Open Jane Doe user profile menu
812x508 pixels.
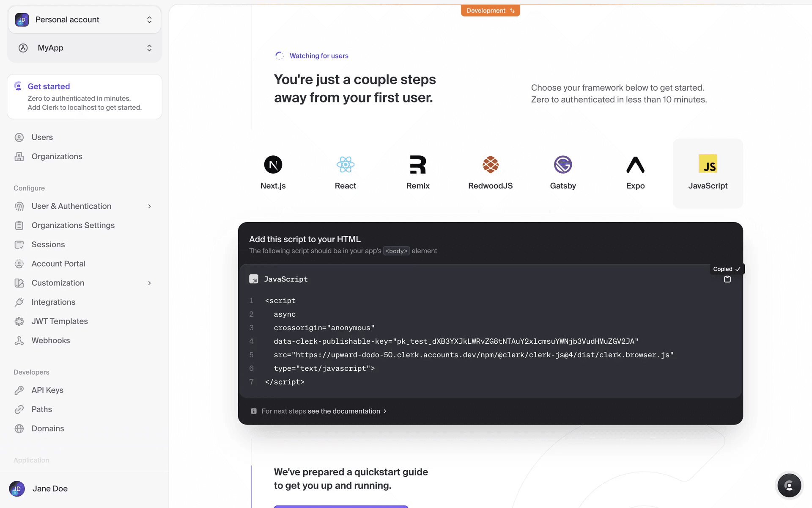[x=50, y=489]
